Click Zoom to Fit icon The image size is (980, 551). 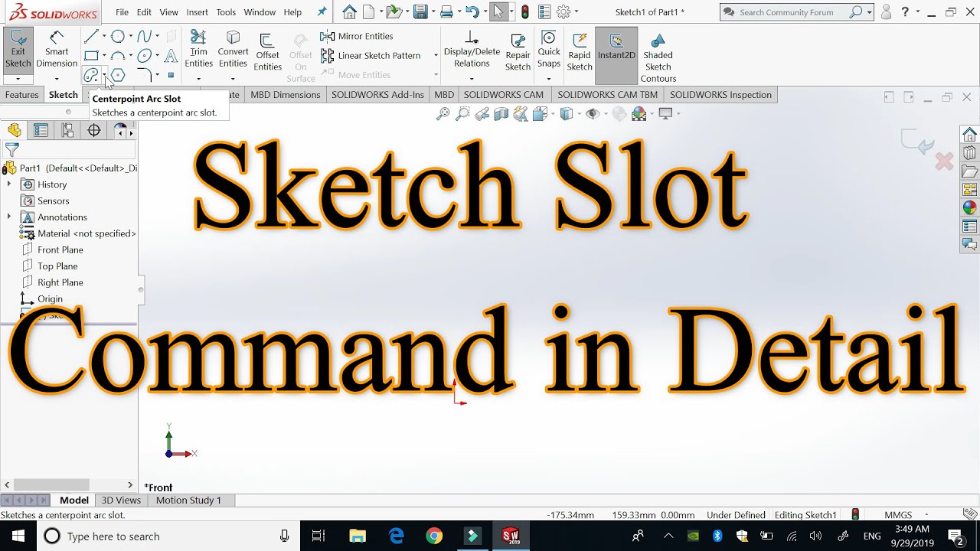(443, 114)
